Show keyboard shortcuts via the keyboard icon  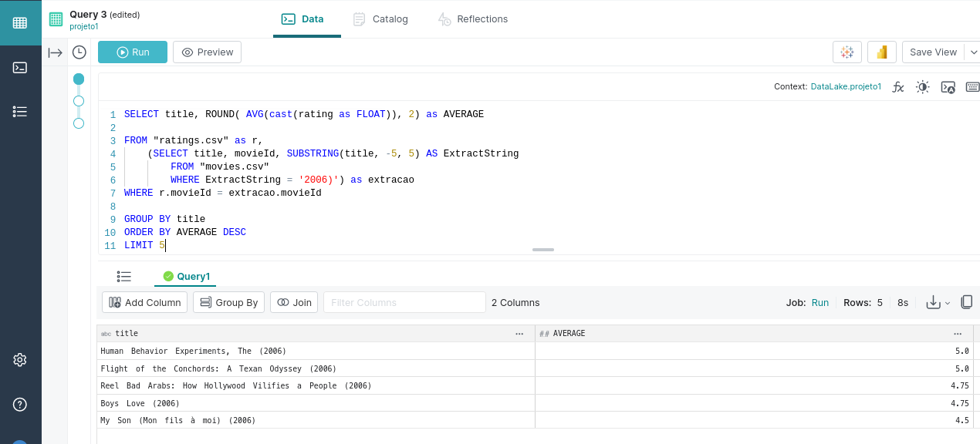coord(972,87)
